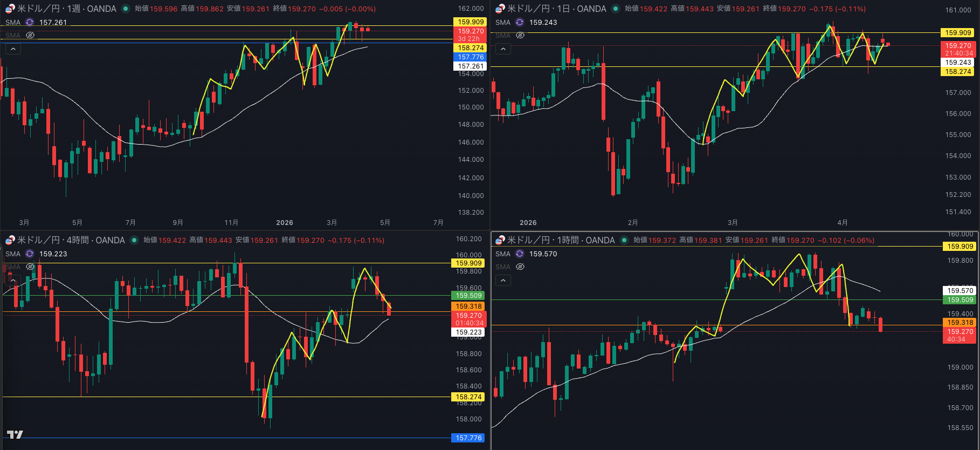Show the hidden SMA on 1-hour chart
Image resolution: width=980 pixels, height=450 pixels.
[x=520, y=267]
